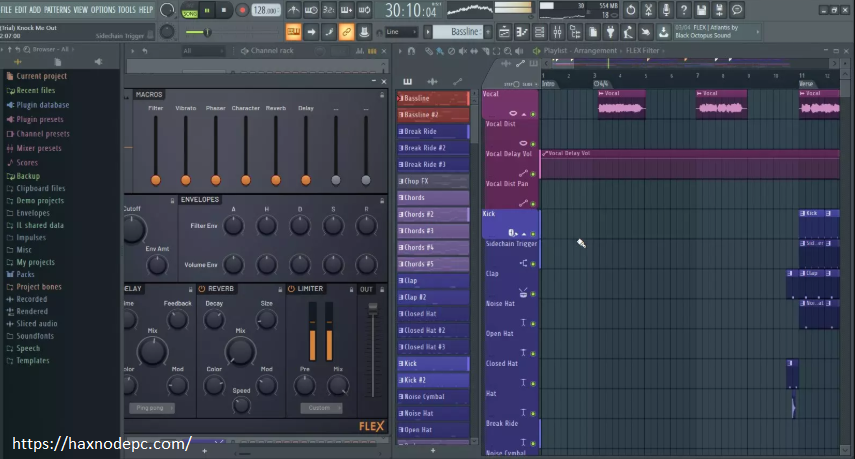855x459 pixels.
Task: Open the OPTIONS menu
Action: tap(103, 10)
